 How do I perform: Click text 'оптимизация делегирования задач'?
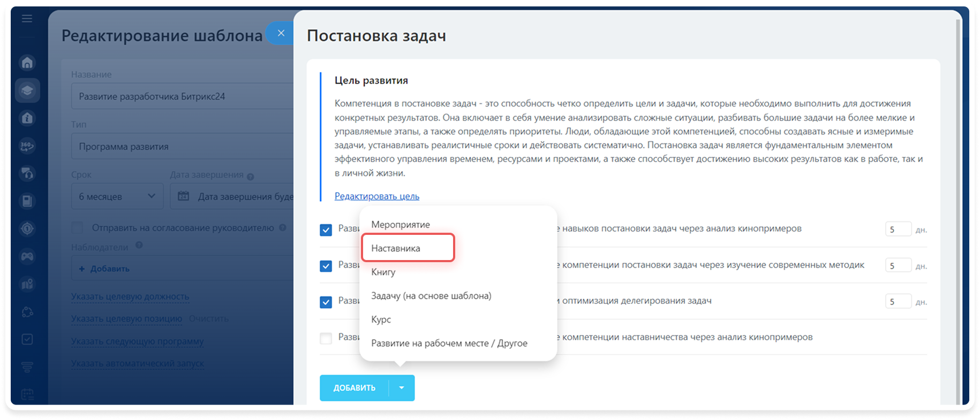pos(637,301)
